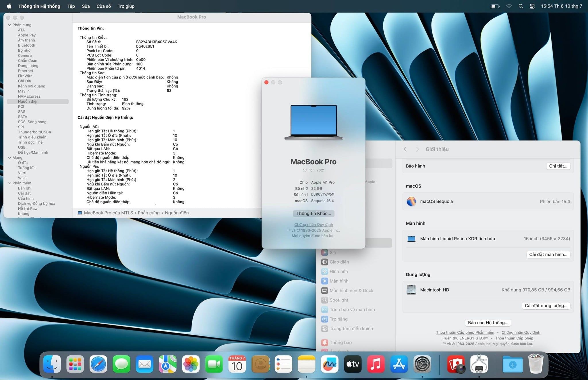Select Apple Pay in the hardware list
This screenshot has width=588, height=380.
[27, 35]
